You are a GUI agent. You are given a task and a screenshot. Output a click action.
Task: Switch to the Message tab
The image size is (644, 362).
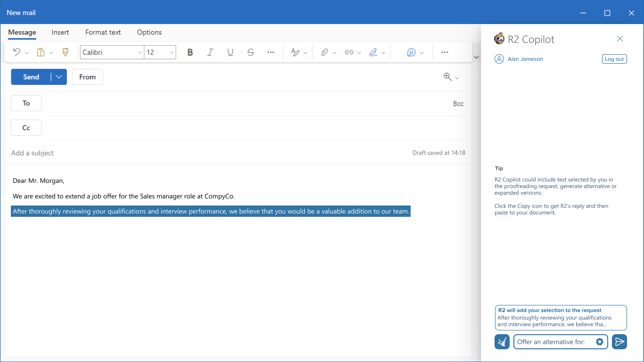point(22,33)
